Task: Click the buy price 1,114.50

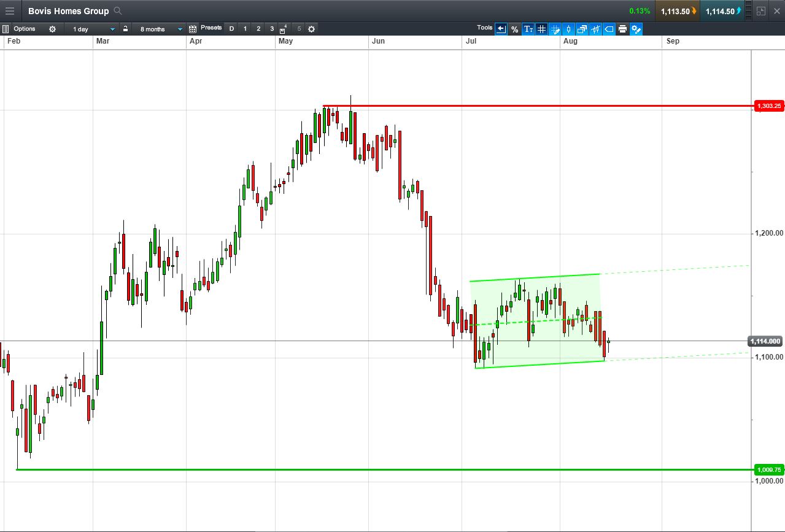Action: [x=723, y=11]
